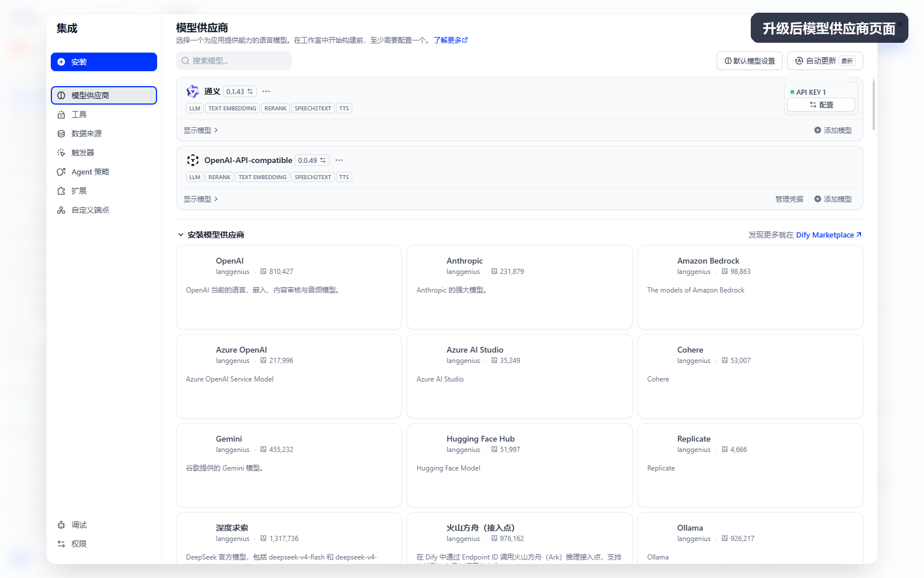Open the Anthropic provider card
Viewport: 924px width, 578px height.
click(x=520, y=287)
